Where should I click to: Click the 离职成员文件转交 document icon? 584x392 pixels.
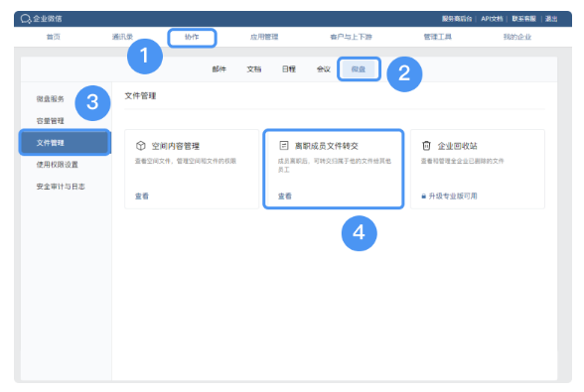pos(284,145)
